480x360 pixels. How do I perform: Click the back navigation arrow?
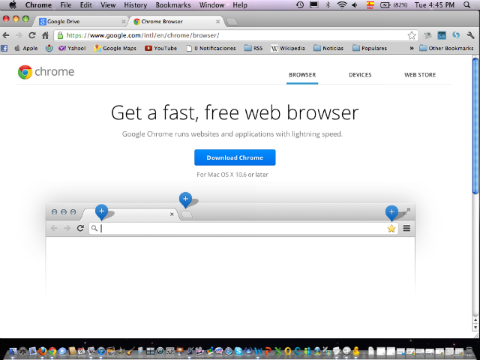(x=6, y=35)
